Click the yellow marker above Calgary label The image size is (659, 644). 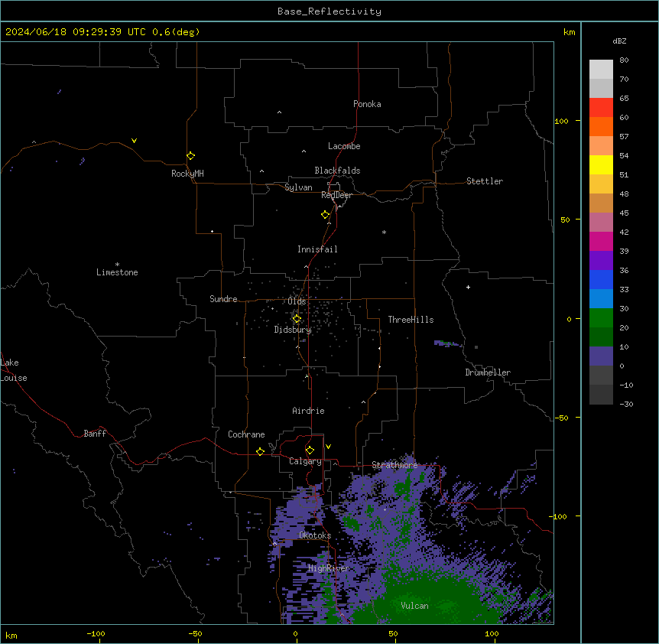[x=310, y=450]
